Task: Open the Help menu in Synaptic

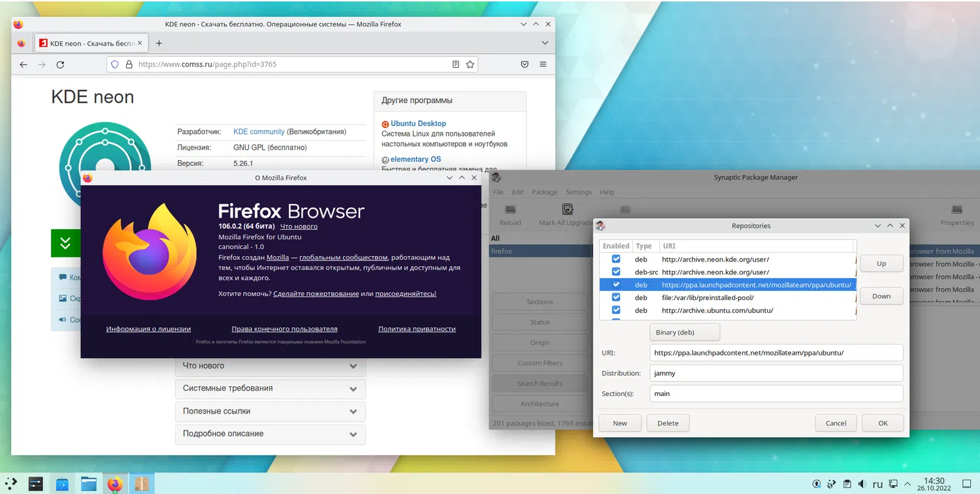Action: 607,192
